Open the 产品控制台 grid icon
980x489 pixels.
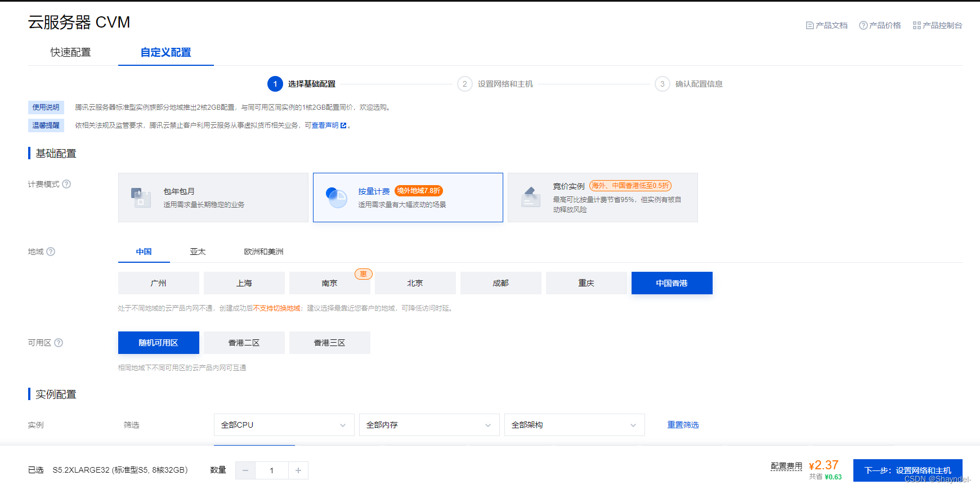[916, 25]
